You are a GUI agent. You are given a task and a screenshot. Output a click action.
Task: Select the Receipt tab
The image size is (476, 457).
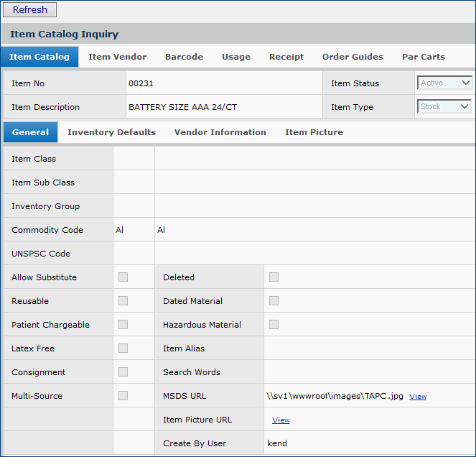click(x=286, y=57)
